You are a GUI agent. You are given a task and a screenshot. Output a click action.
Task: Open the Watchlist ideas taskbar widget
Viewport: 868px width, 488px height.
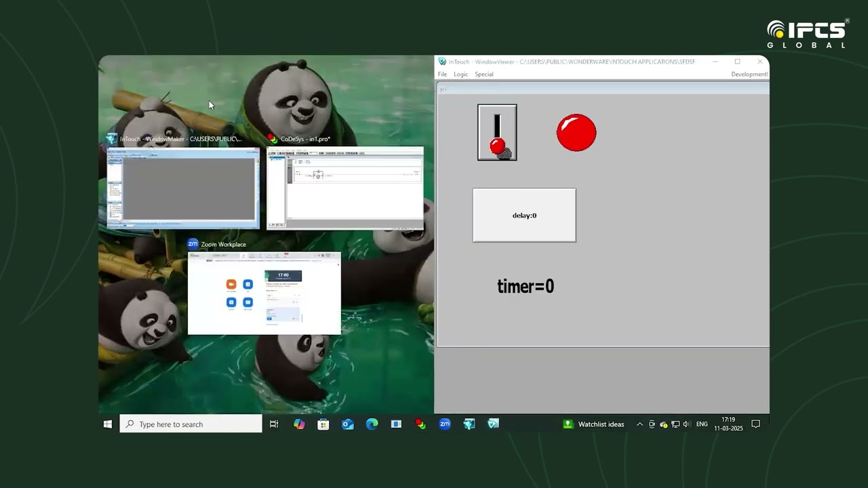point(594,424)
